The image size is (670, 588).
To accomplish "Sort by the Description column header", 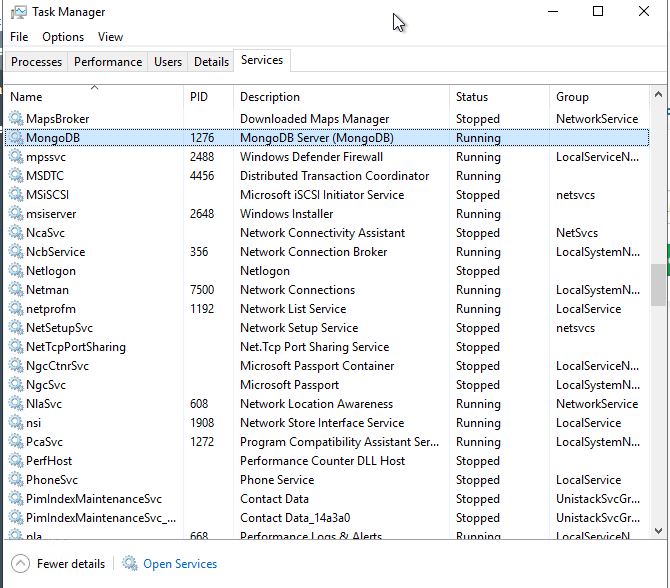I will coord(341,97).
